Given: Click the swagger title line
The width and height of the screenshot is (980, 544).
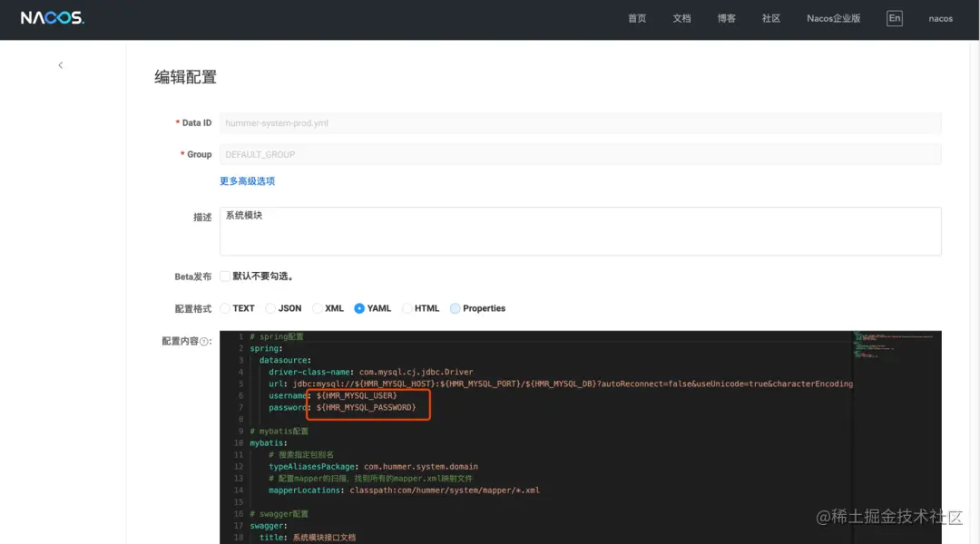Looking at the screenshot, I should coord(308,538).
